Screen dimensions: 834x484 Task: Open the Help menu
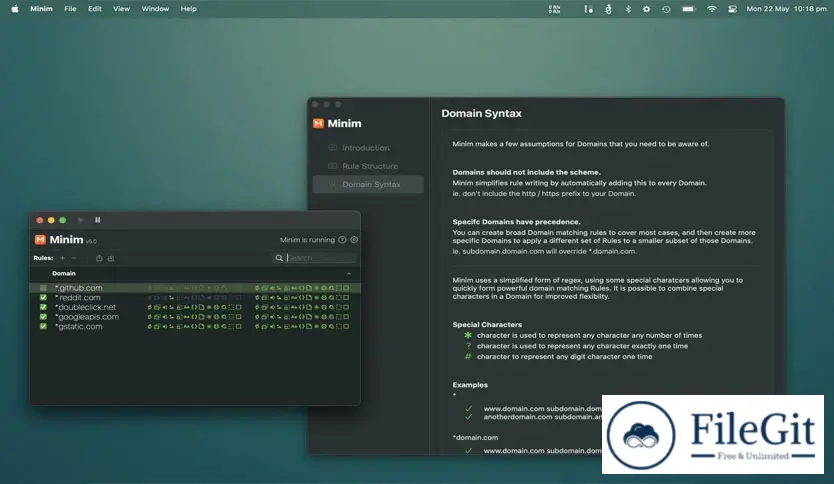pyautogui.click(x=188, y=9)
